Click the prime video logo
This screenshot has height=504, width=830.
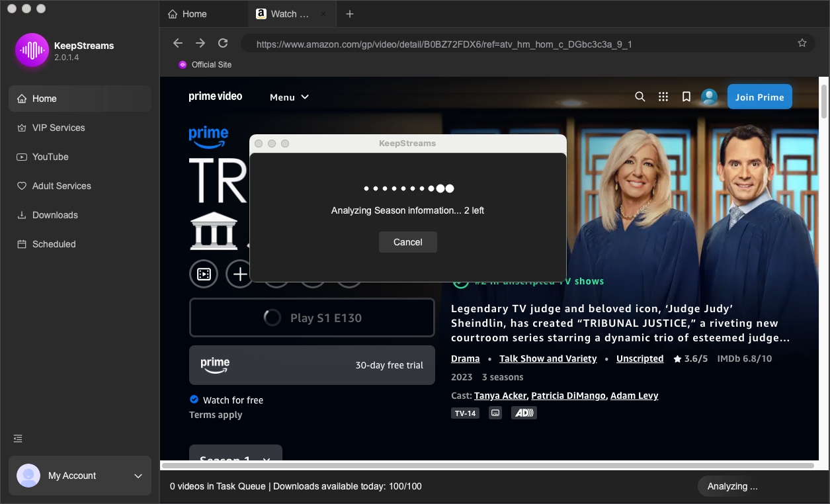pyautogui.click(x=216, y=97)
